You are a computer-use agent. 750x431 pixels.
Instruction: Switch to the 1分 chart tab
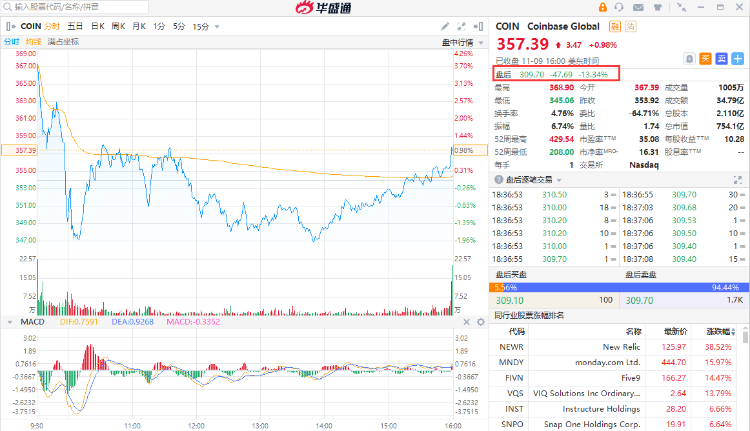(159, 26)
